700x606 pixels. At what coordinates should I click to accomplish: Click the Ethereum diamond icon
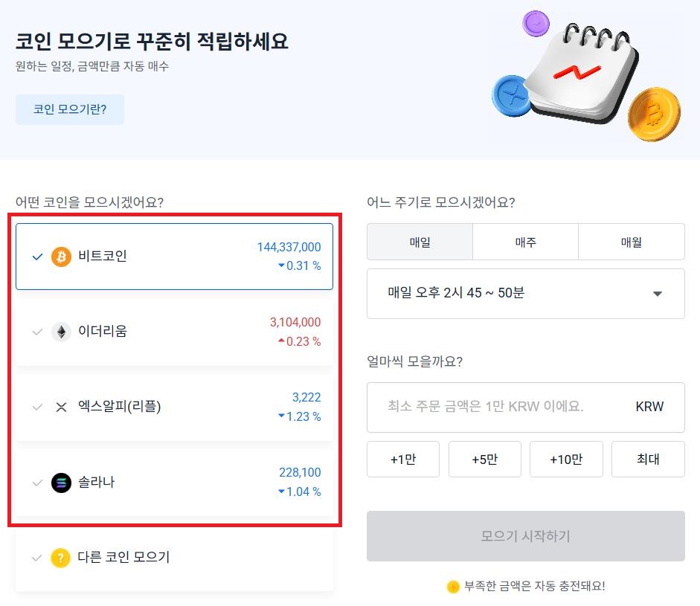click(x=61, y=332)
